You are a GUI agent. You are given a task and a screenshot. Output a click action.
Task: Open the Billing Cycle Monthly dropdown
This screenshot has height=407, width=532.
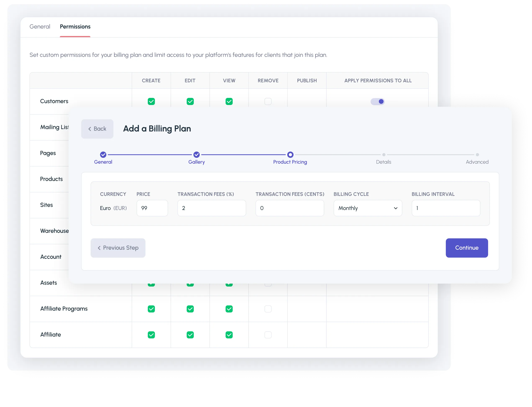[368, 208]
